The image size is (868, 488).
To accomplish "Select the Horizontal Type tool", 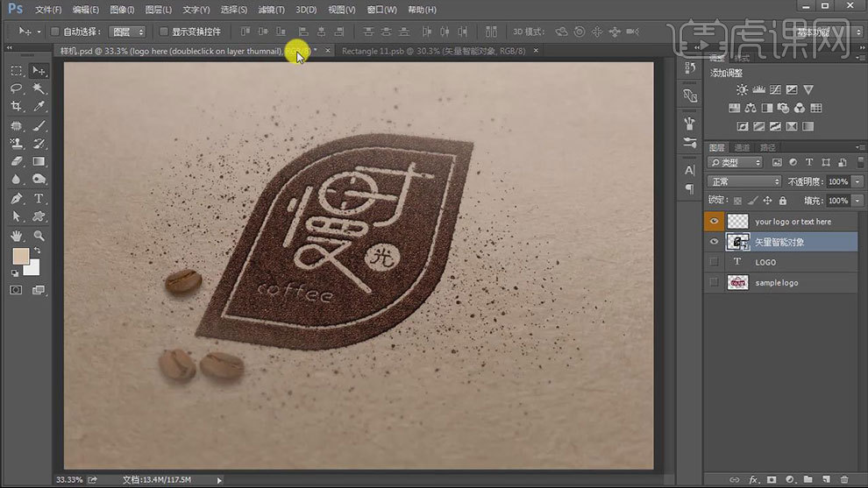I will tap(39, 198).
